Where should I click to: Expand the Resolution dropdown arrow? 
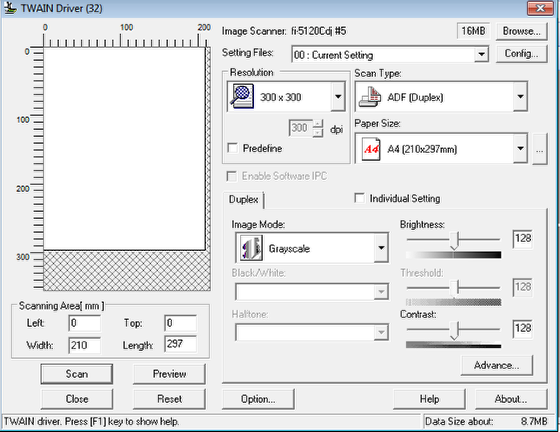[x=338, y=96]
